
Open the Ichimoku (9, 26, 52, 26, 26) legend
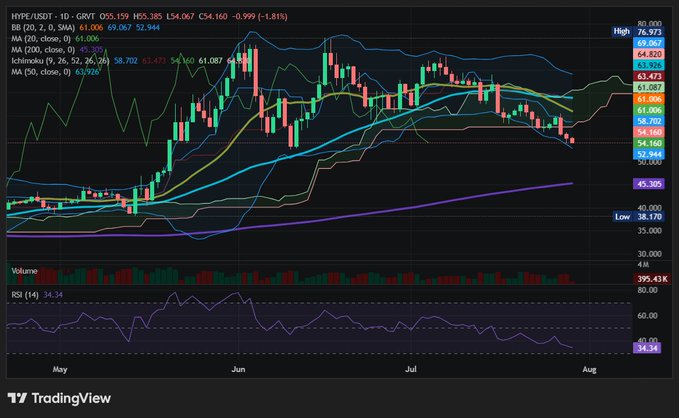61,61
